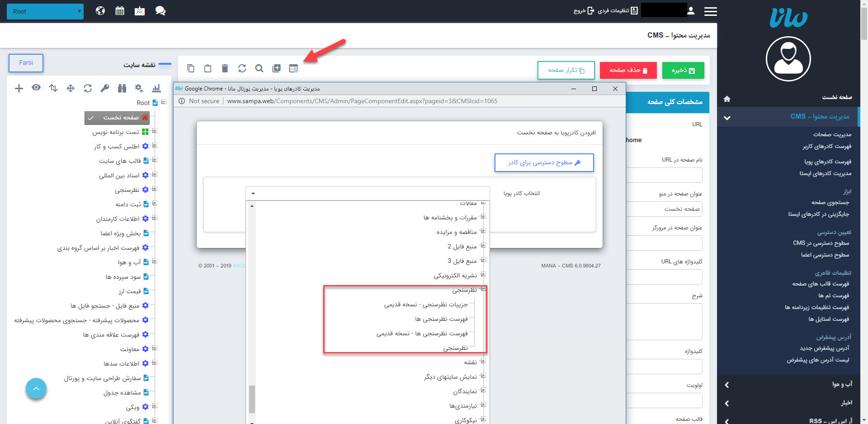Viewport: 868px width, 424px height.
Task: Open the calendar icon in top bar
Action: [x=120, y=11]
